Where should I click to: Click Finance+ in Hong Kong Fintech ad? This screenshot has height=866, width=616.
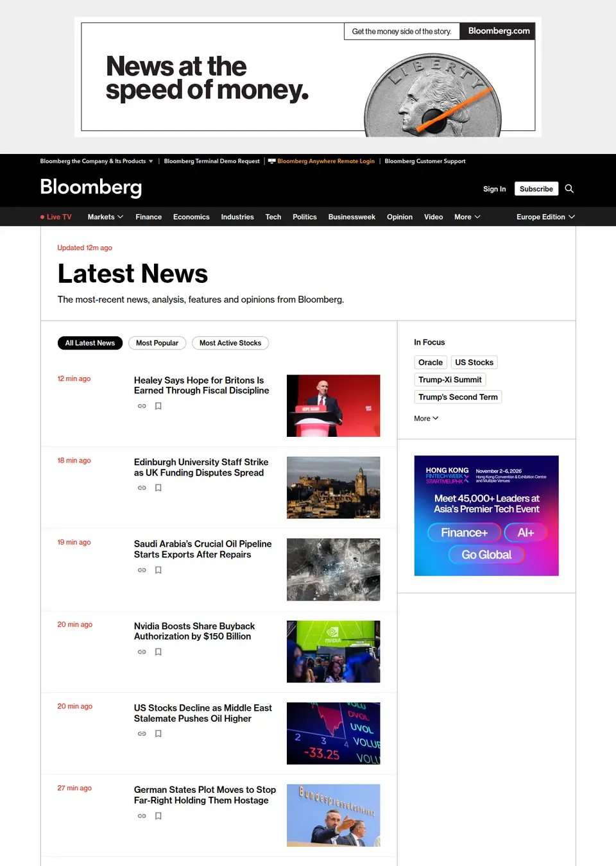[x=464, y=532]
